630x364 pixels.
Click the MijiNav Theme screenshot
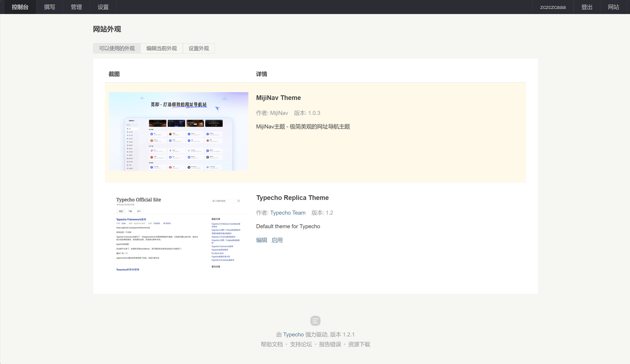point(178,132)
